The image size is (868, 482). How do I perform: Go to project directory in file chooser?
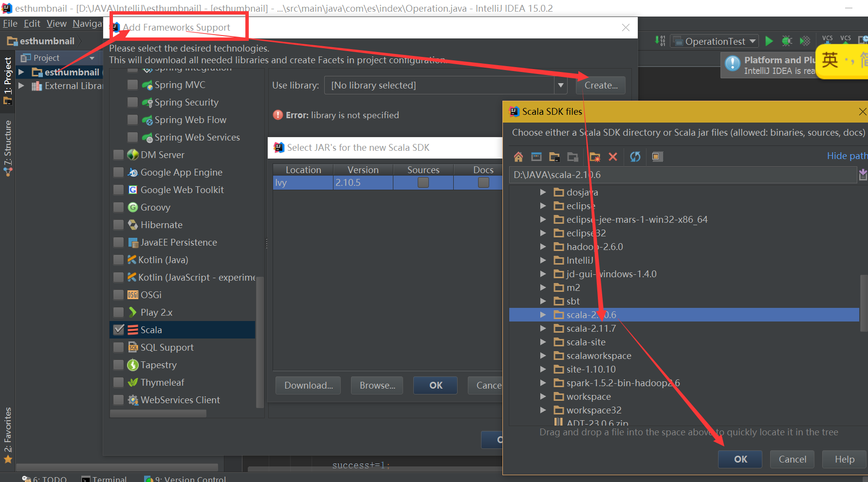click(554, 157)
